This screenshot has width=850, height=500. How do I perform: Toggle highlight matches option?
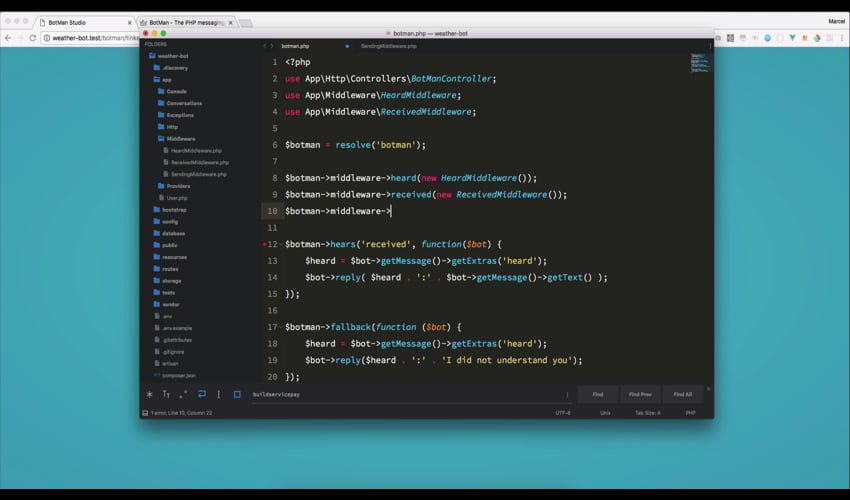(237, 394)
